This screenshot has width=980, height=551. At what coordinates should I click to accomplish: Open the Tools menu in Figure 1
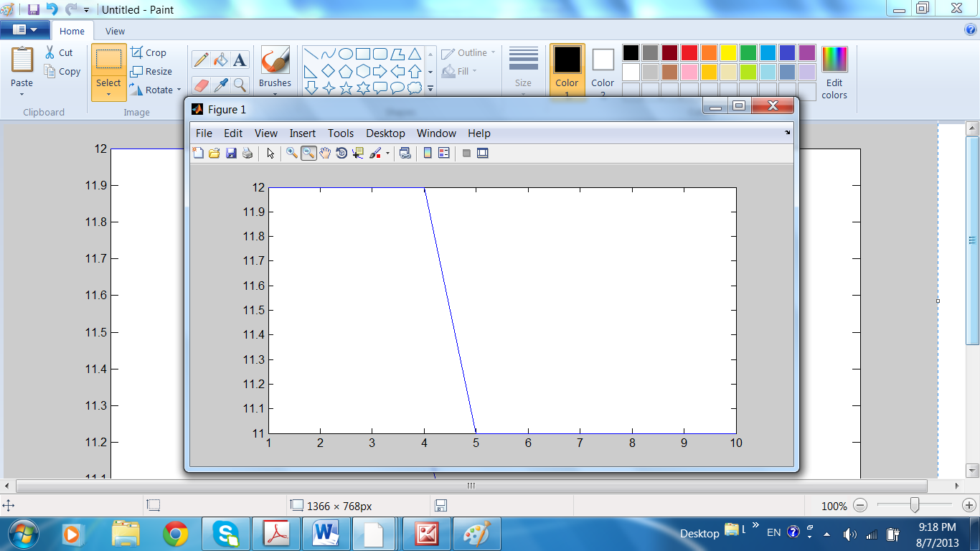pos(341,133)
